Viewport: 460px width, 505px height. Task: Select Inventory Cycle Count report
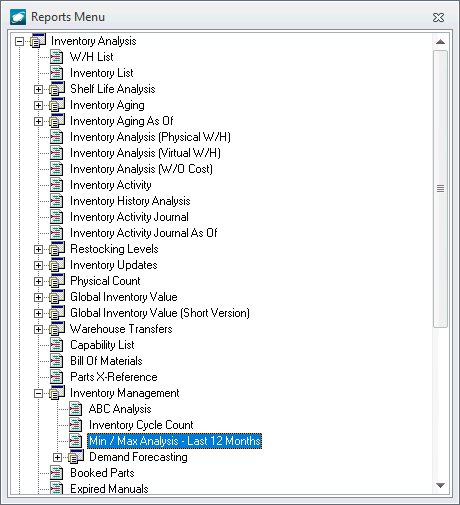click(x=141, y=425)
